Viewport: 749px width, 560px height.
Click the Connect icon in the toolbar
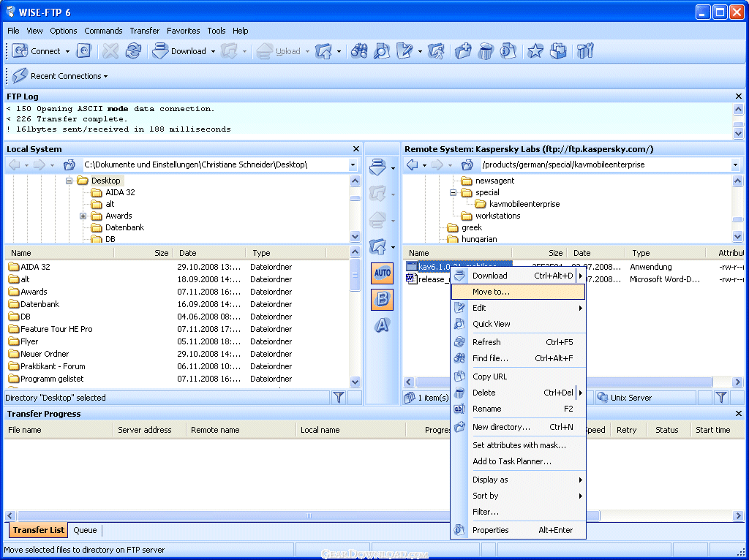[20, 50]
